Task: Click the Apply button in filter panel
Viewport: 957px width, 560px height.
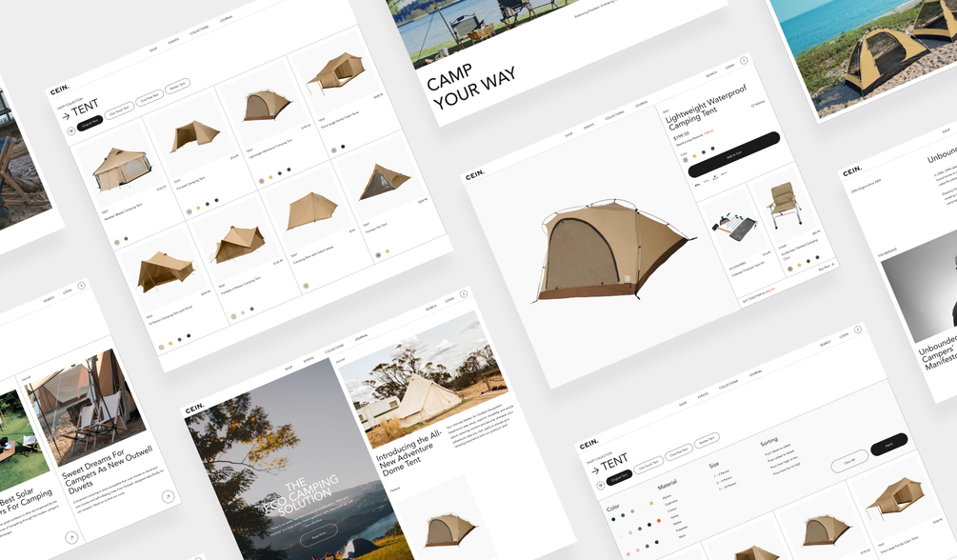Action: (889, 444)
